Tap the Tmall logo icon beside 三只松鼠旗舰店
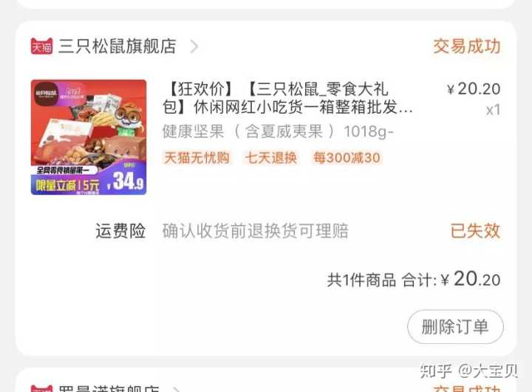The width and height of the screenshot is (532, 392). pyautogui.click(x=41, y=46)
